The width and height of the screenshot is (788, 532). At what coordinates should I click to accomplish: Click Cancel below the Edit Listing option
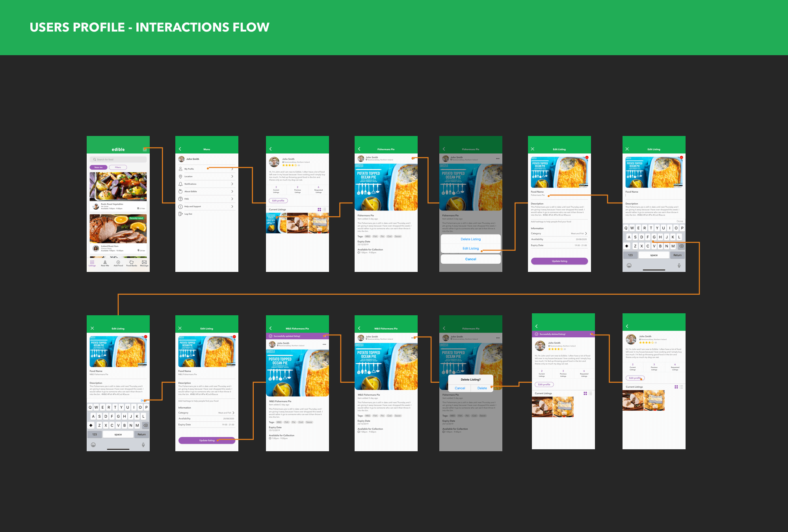[x=471, y=259]
